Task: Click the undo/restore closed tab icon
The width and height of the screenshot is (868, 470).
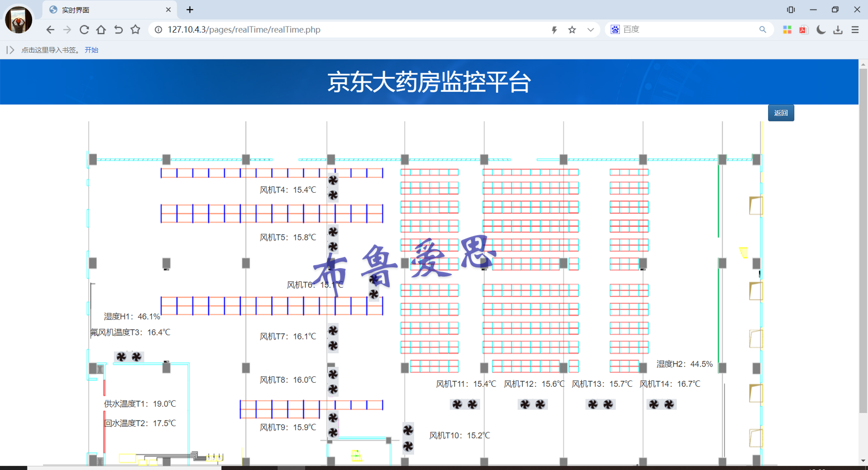Action: [x=118, y=30]
